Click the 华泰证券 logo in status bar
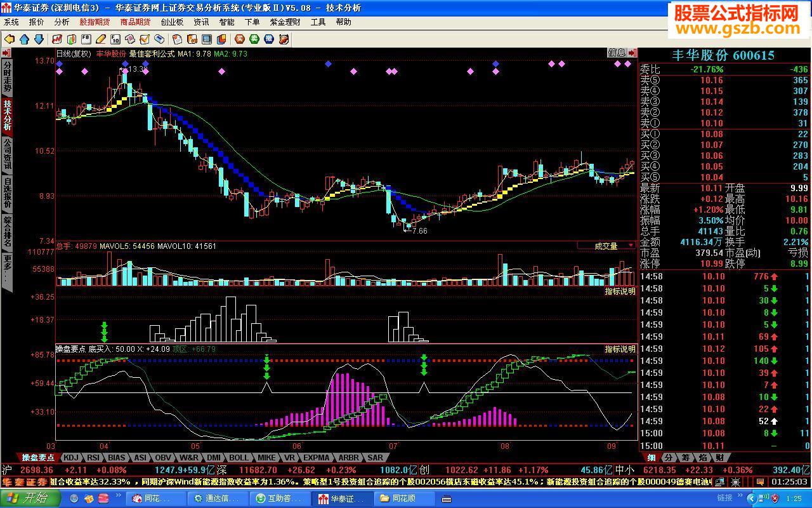This screenshot has width=812, height=508. pos(25,482)
